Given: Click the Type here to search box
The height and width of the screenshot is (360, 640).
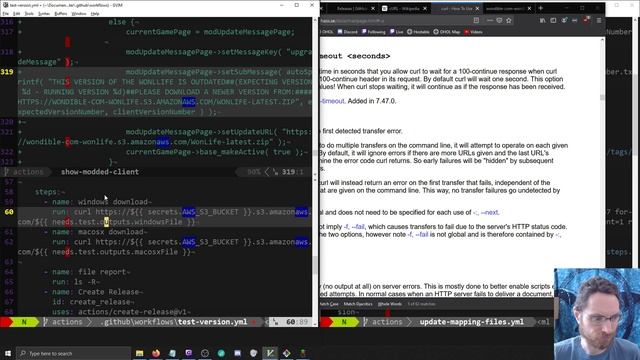Looking at the screenshot, I should (73, 353).
